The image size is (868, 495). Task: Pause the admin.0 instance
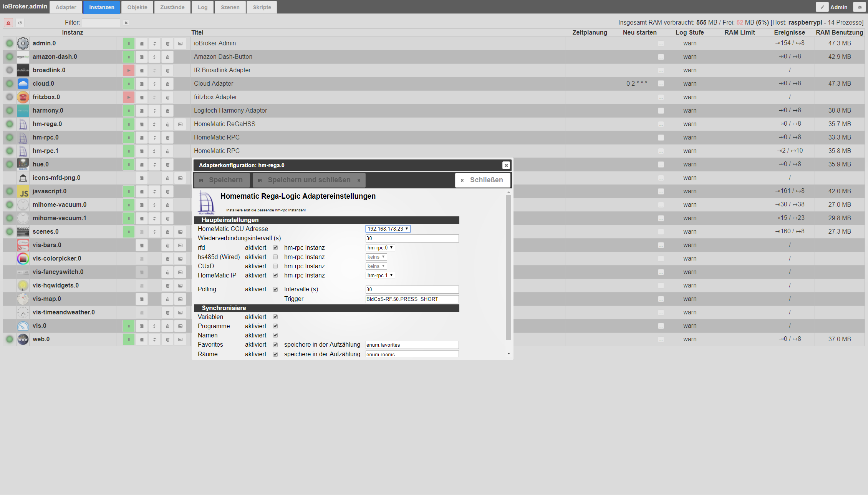[x=129, y=43]
